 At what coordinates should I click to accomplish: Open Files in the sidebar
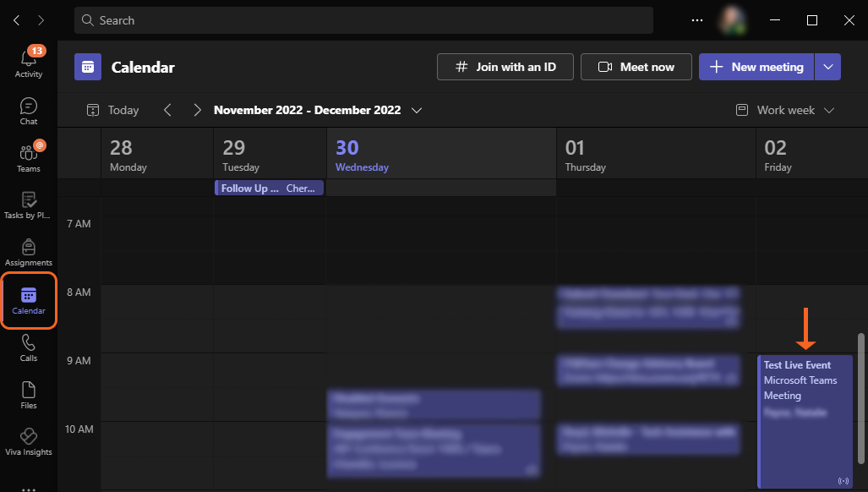click(x=29, y=394)
